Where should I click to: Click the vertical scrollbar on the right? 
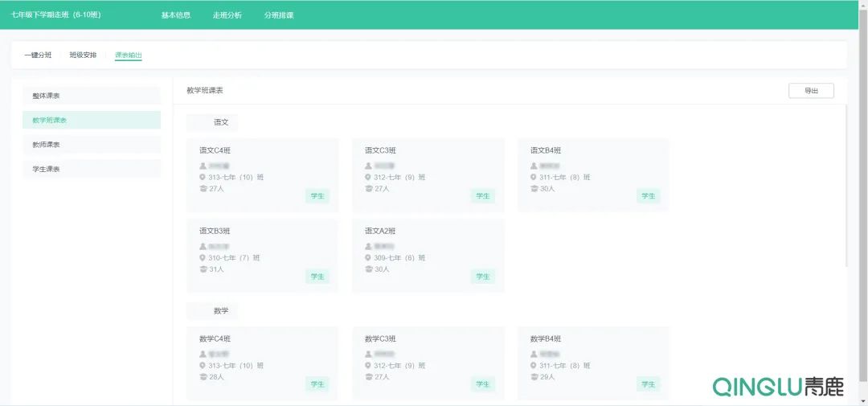click(845, 185)
